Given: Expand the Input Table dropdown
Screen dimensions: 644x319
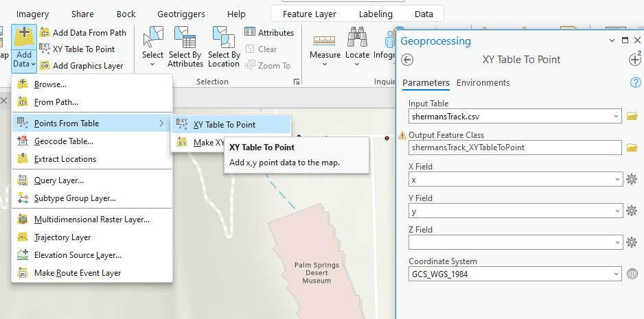Looking at the screenshot, I should pyautogui.click(x=617, y=116).
